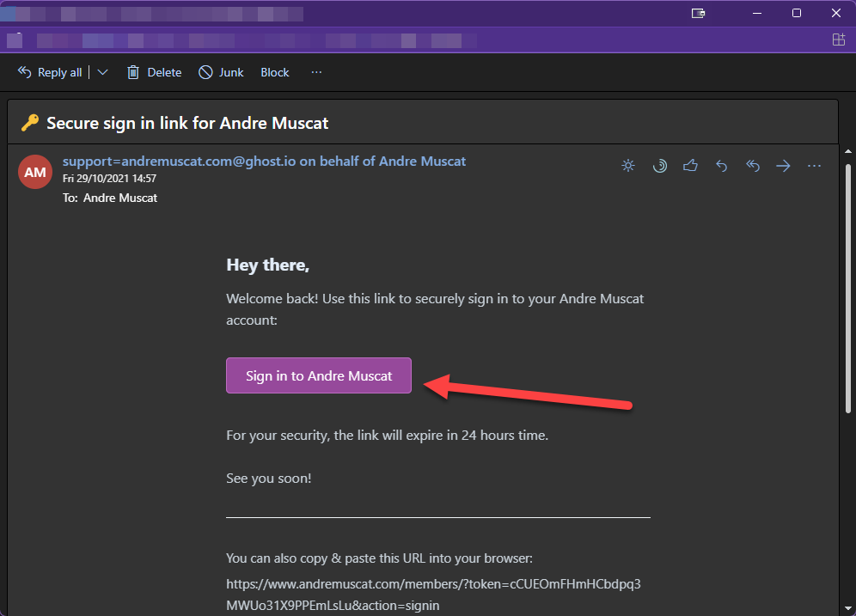Select Block from the toolbar

point(274,72)
